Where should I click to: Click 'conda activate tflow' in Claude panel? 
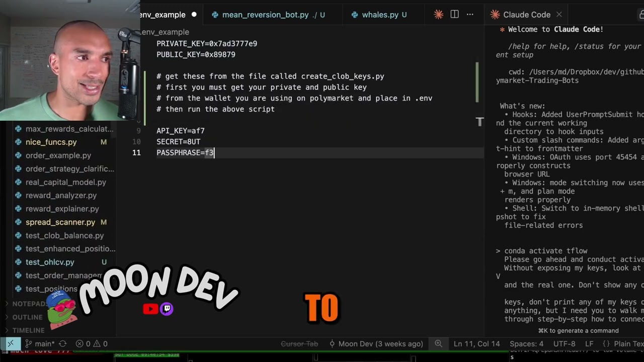(546, 251)
